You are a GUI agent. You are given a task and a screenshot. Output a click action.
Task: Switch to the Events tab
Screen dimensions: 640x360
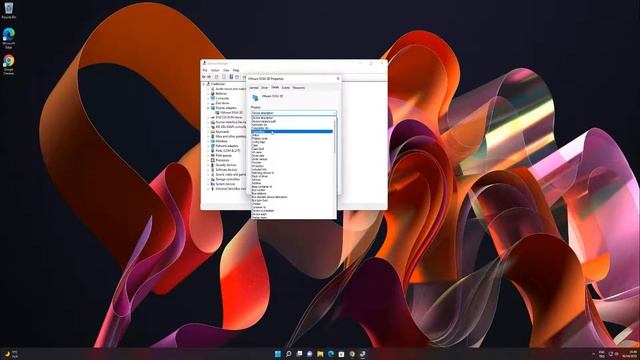[286, 88]
